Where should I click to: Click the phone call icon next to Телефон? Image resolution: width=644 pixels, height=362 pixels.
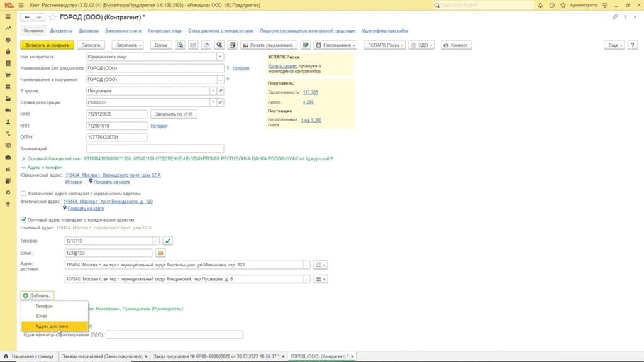[x=168, y=241]
